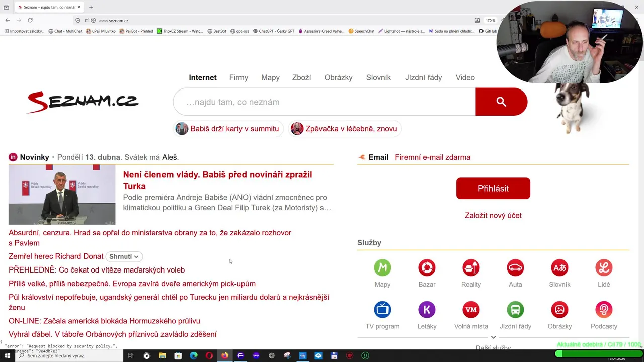The image size is (644, 362).
Task: Open the Auta service icon
Action: 515,267
